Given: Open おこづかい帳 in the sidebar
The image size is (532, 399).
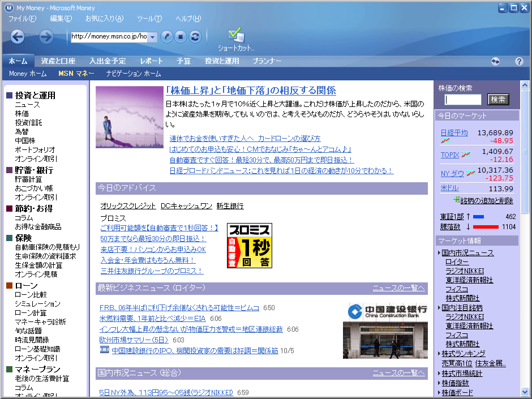Looking at the screenshot, I should coord(34,188).
